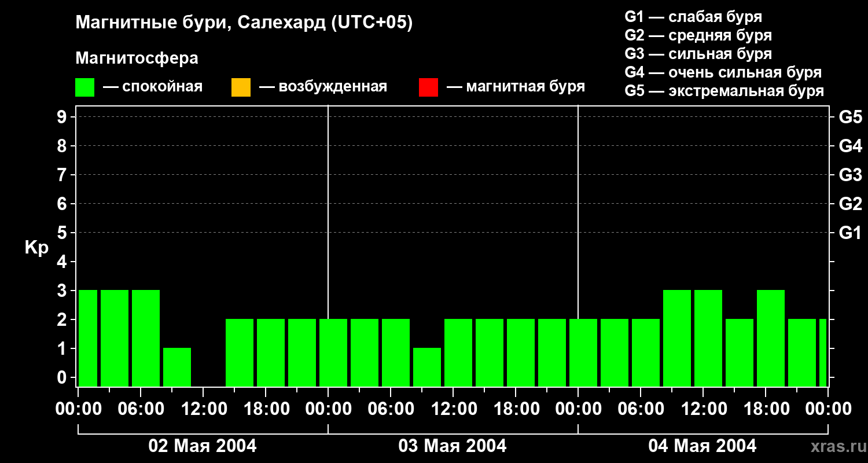Click the 'xras.ru' site label

[x=838, y=447]
